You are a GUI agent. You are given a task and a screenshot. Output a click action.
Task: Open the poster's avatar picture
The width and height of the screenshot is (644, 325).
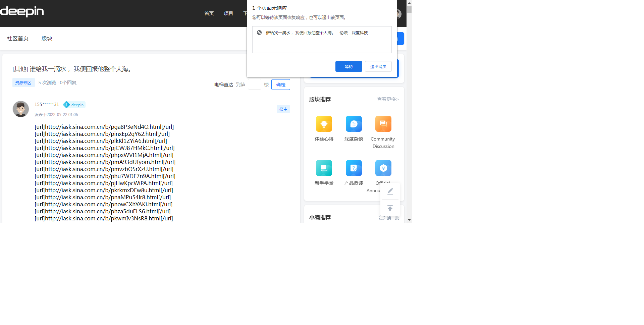pyautogui.click(x=21, y=109)
